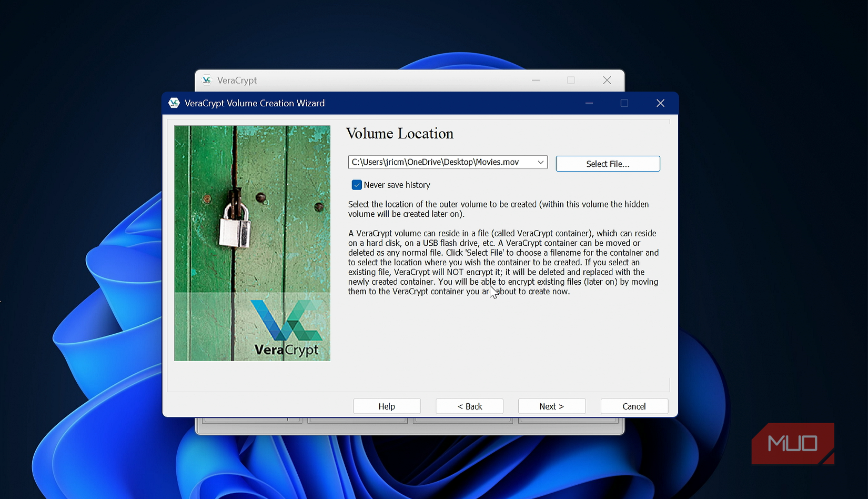
Task: Click the VeraCrypt icon in the wizard title bar
Action: pos(174,103)
